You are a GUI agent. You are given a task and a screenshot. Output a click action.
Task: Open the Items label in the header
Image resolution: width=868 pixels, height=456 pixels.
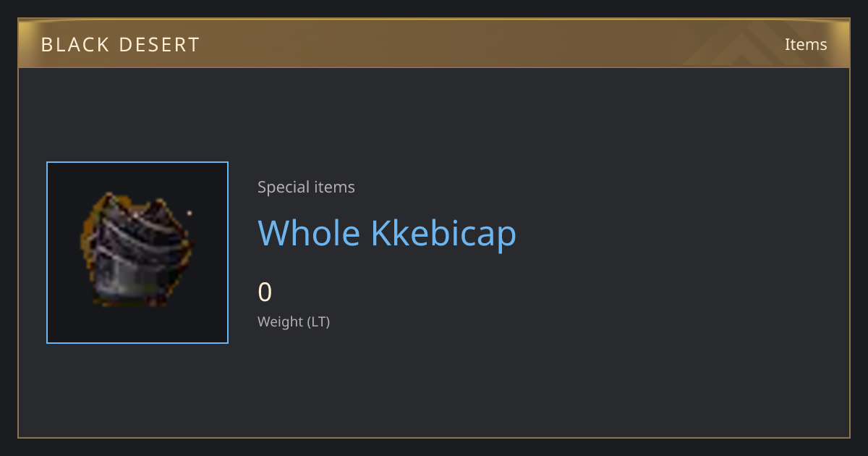[806, 44]
